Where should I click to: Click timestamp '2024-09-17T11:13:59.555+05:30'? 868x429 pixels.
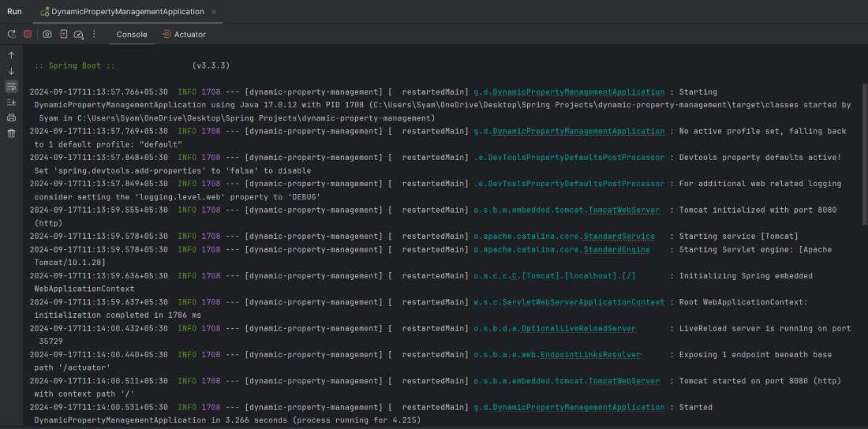click(x=99, y=210)
